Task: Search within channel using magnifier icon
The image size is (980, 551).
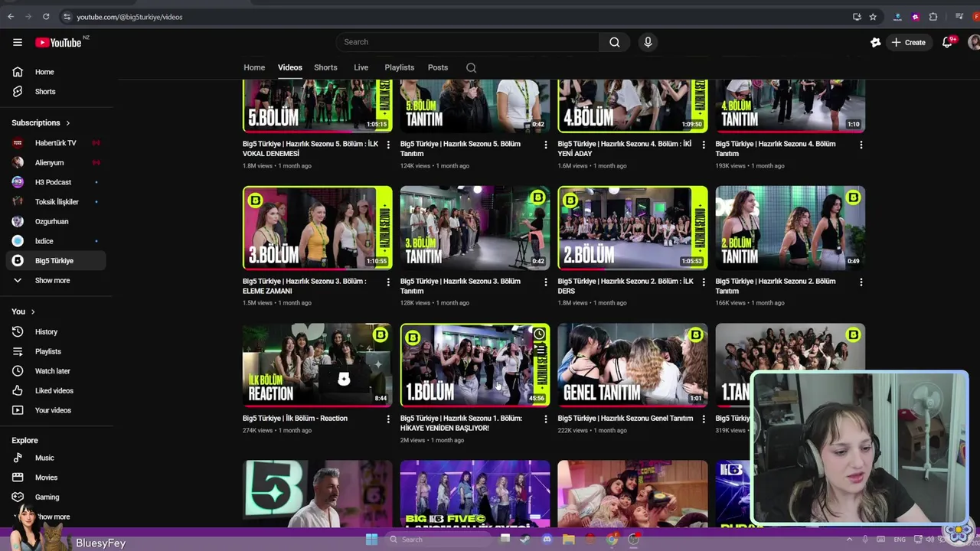Action: pos(471,67)
